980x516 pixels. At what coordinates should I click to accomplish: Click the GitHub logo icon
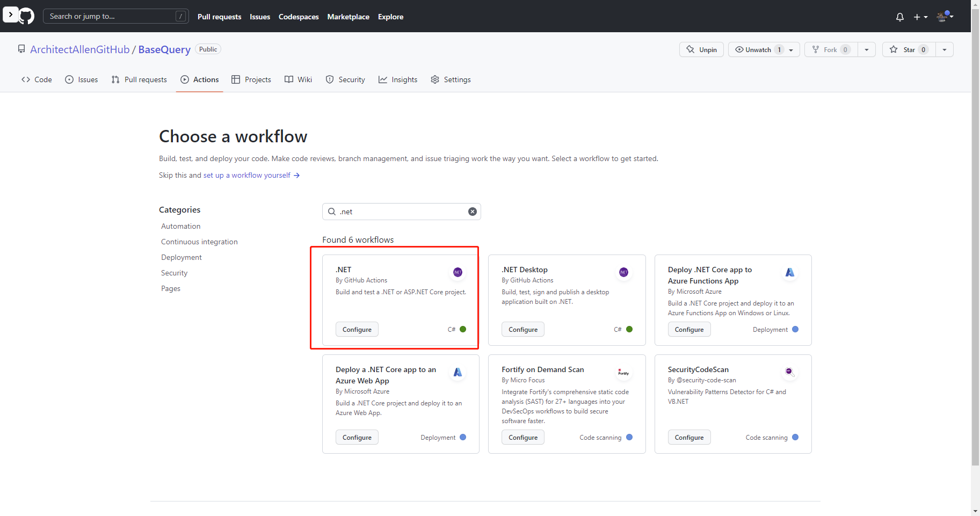click(x=26, y=16)
